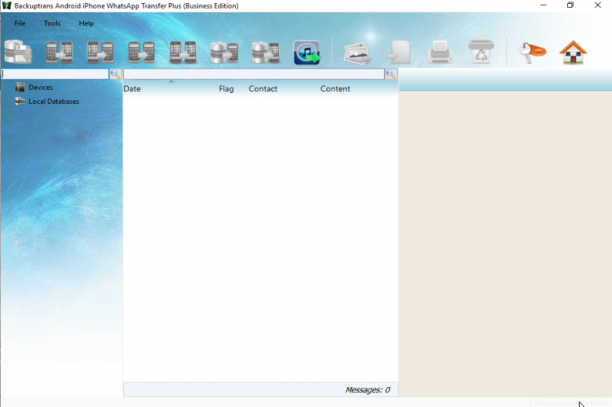
Task: Click the export to file icon
Action: [399, 52]
